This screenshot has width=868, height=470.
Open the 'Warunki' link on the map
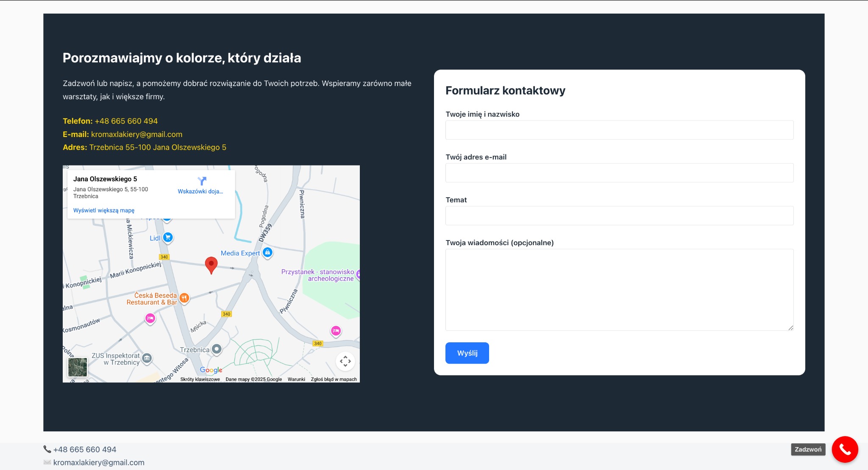pos(297,379)
